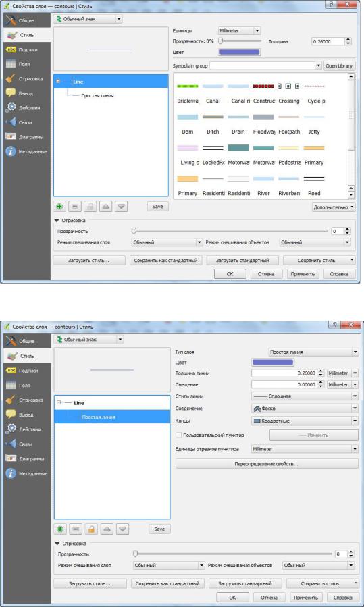The image size is (364, 607).
Task: Click the Цвет swatch under Тип слоя
Action: [273, 363]
